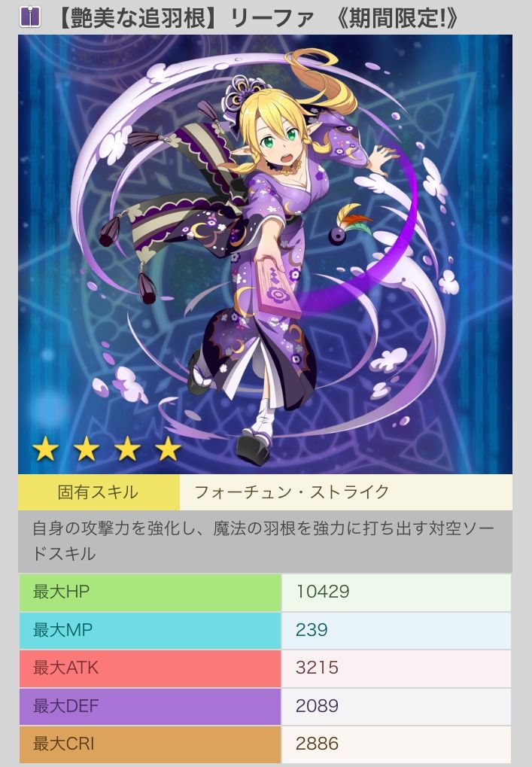
Task: Click the max HP value 10429
Action: [x=323, y=592]
